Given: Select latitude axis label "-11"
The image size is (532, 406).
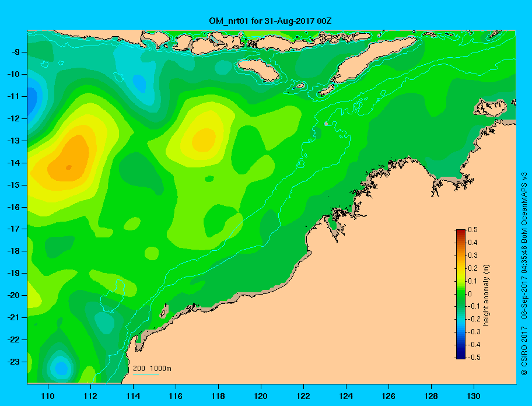Looking at the screenshot, I should pos(13,96).
